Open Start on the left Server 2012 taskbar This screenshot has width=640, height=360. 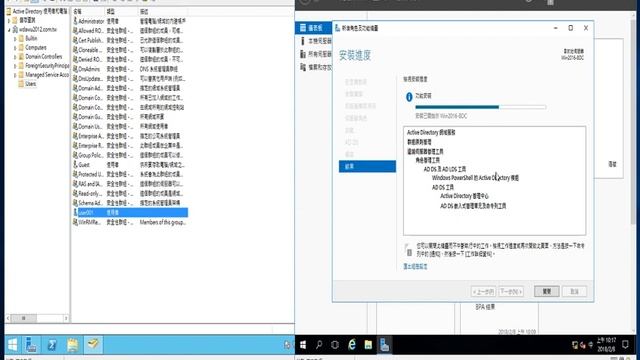[x=13, y=345]
